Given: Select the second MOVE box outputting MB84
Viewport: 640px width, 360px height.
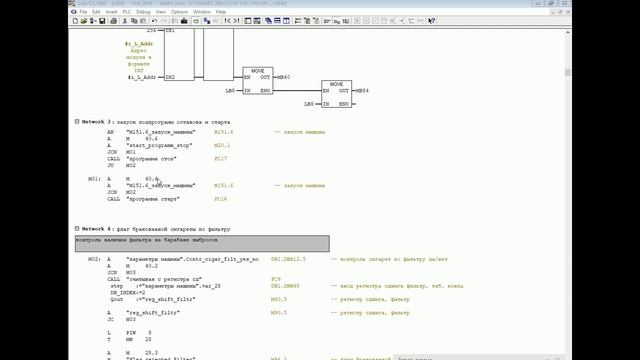Looking at the screenshot, I should pyautogui.click(x=336, y=94).
